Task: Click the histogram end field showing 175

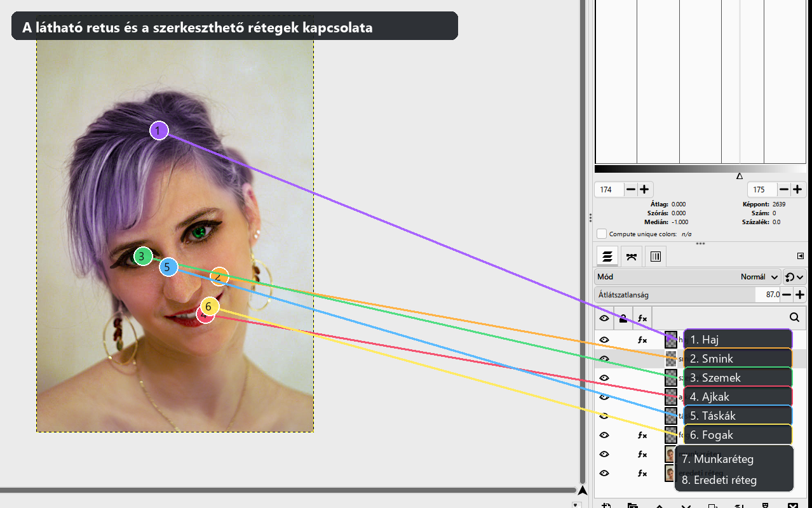Action: pyautogui.click(x=763, y=189)
